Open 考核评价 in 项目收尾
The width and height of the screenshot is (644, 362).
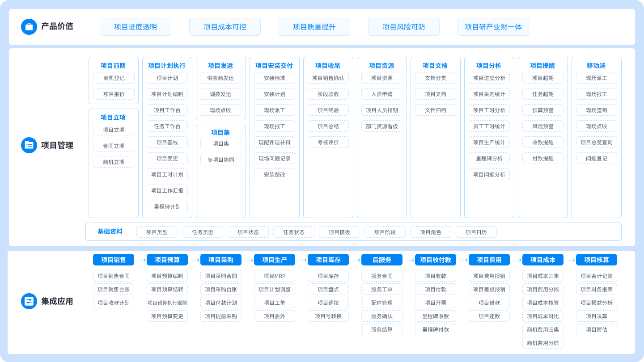(x=328, y=142)
